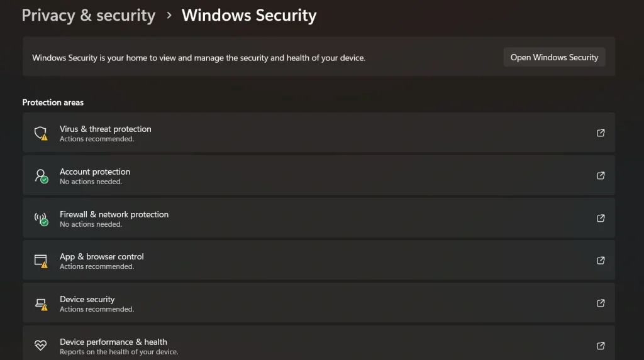
Task: Open the external link icon for Account protection
Action: coord(601,175)
